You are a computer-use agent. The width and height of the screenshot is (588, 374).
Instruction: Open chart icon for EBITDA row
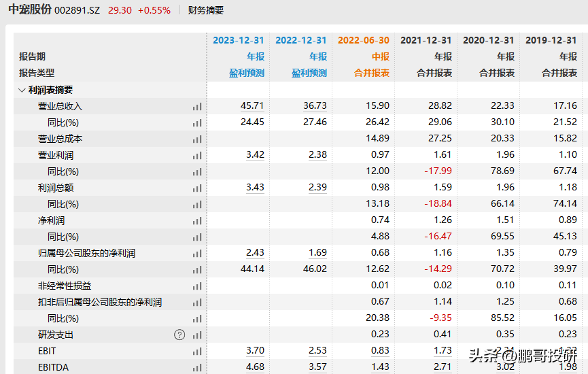197,367
